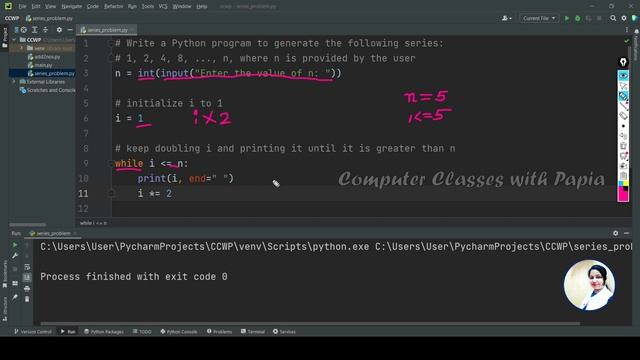Click Collapse All icon in Project panel
The height and width of the screenshot is (360, 640).
(x=45, y=30)
